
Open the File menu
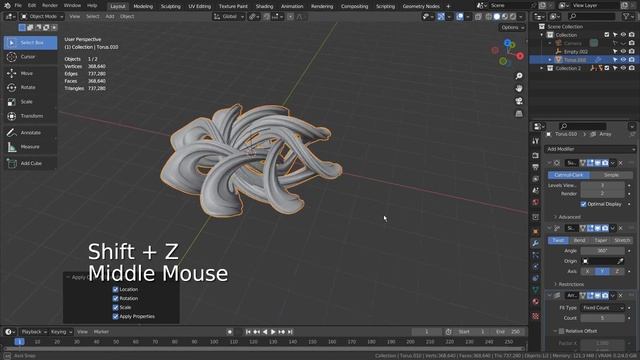18,6
